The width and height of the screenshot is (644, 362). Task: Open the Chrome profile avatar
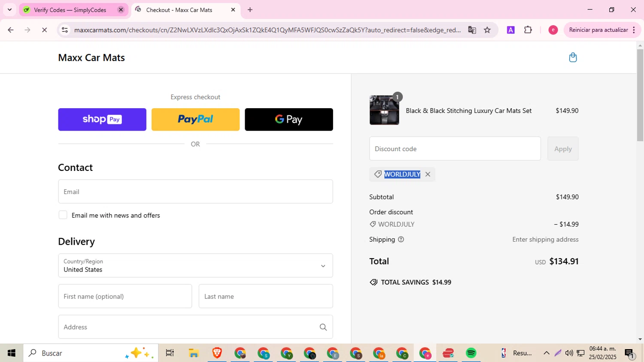[x=553, y=30]
